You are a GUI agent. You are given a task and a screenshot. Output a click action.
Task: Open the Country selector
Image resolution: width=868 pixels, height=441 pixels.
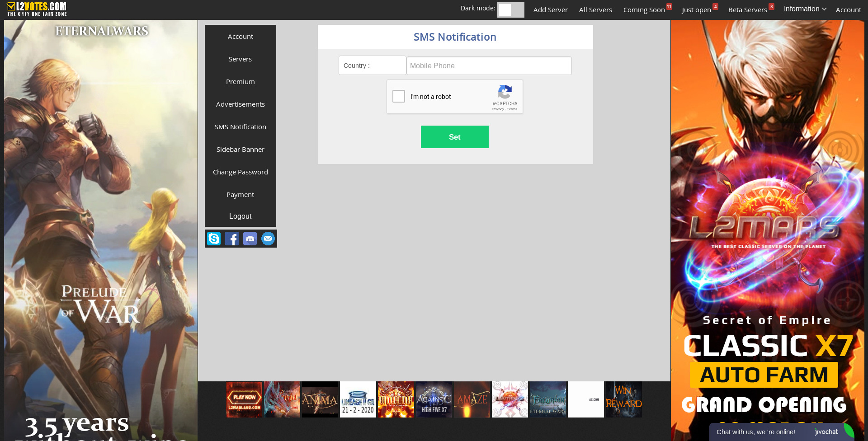pyautogui.click(x=373, y=66)
